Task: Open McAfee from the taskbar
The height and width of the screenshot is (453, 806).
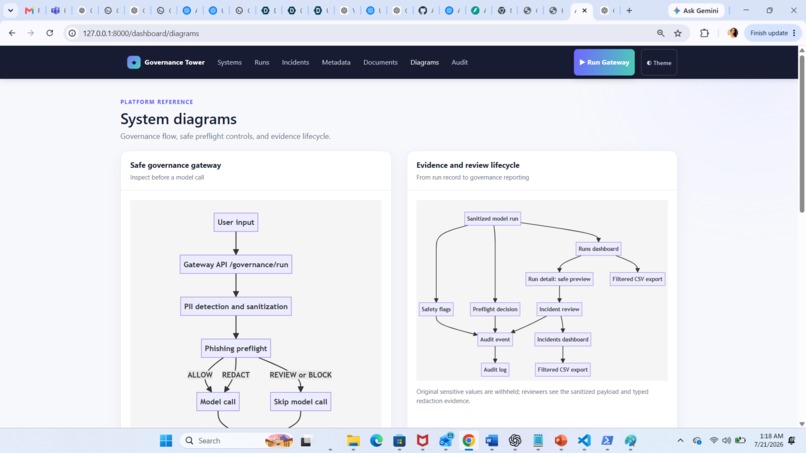Action: (x=423, y=441)
